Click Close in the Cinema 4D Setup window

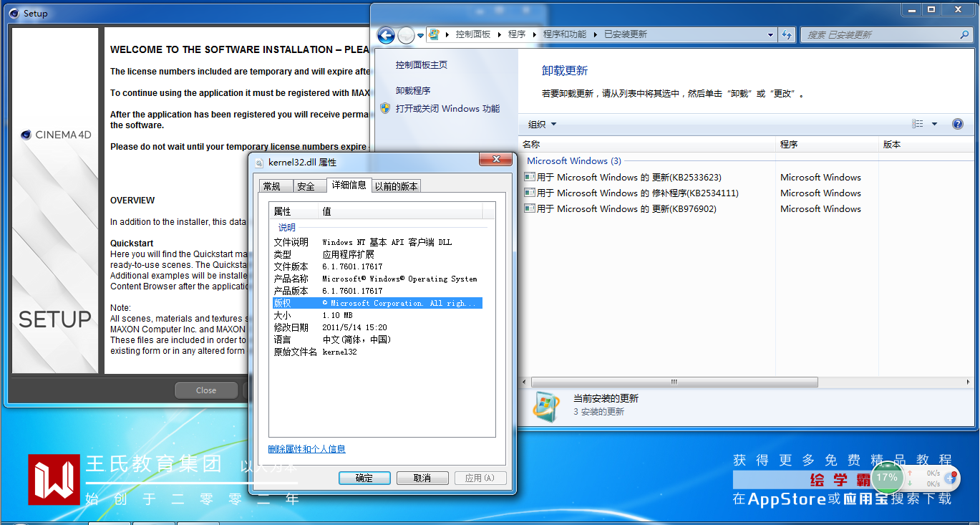click(x=206, y=390)
